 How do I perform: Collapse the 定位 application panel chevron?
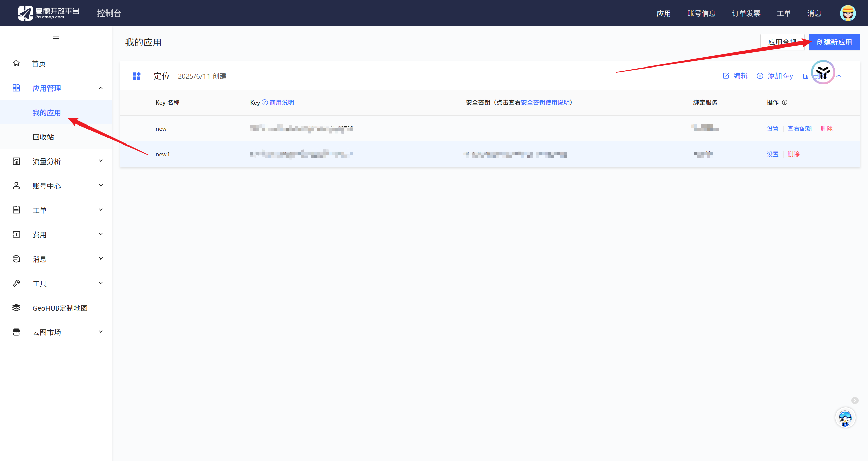[839, 76]
